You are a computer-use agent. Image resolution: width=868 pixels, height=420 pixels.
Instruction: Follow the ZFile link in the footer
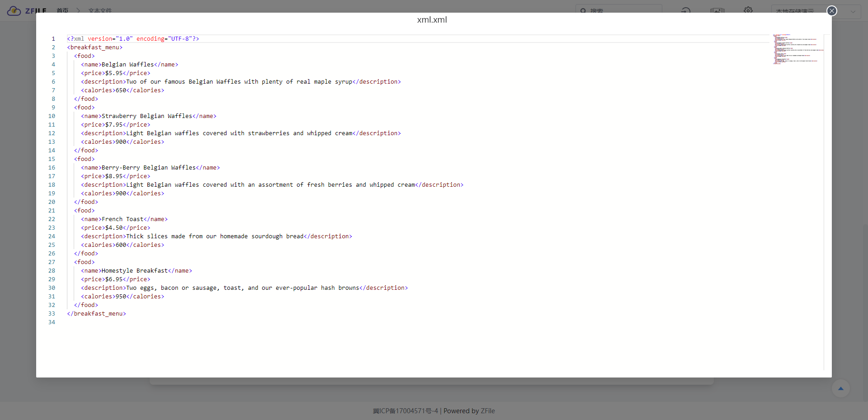[487, 411]
